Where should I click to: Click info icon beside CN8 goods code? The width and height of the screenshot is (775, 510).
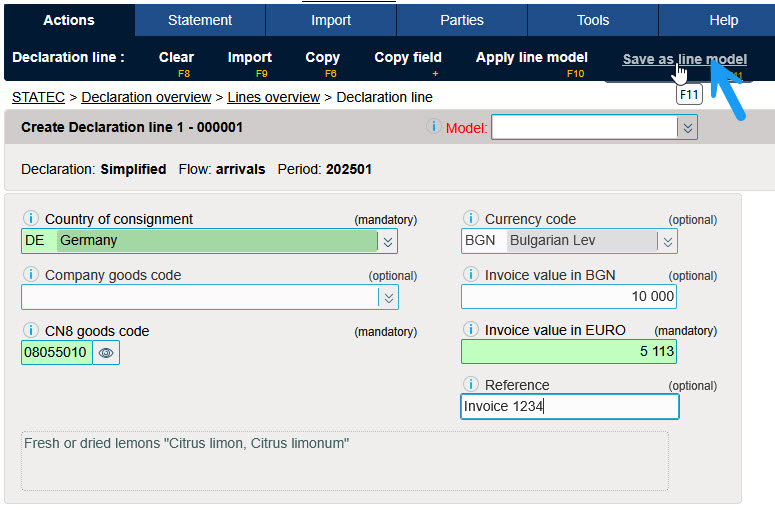click(30, 331)
